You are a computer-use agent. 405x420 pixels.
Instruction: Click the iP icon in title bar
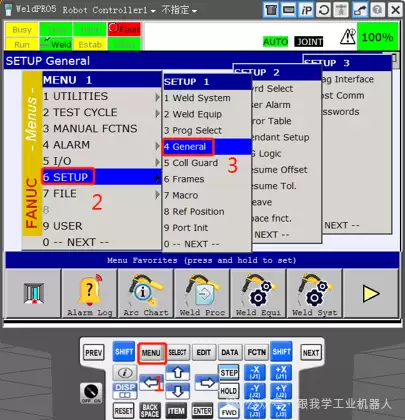(x=306, y=10)
